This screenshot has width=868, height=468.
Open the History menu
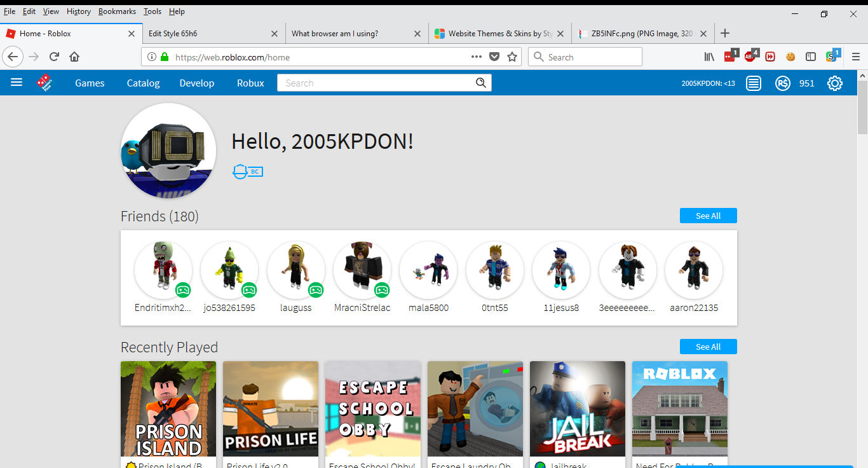79,11
